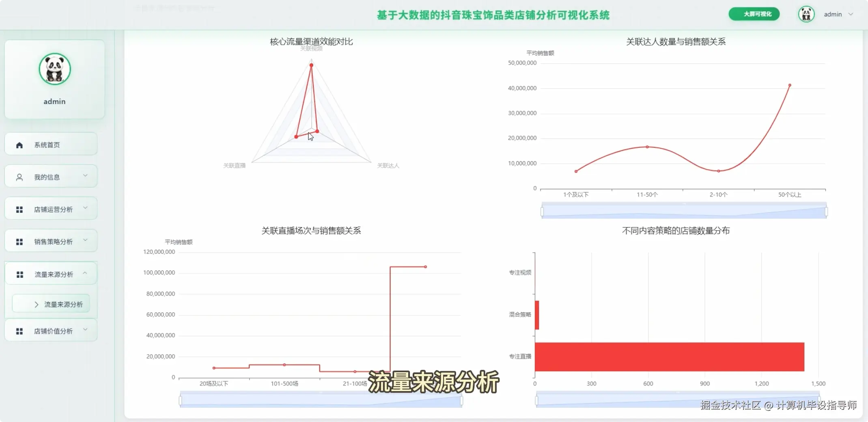Click the 20场及以下 step chart data point
Screen dimensions: 868x422
point(214,368)
